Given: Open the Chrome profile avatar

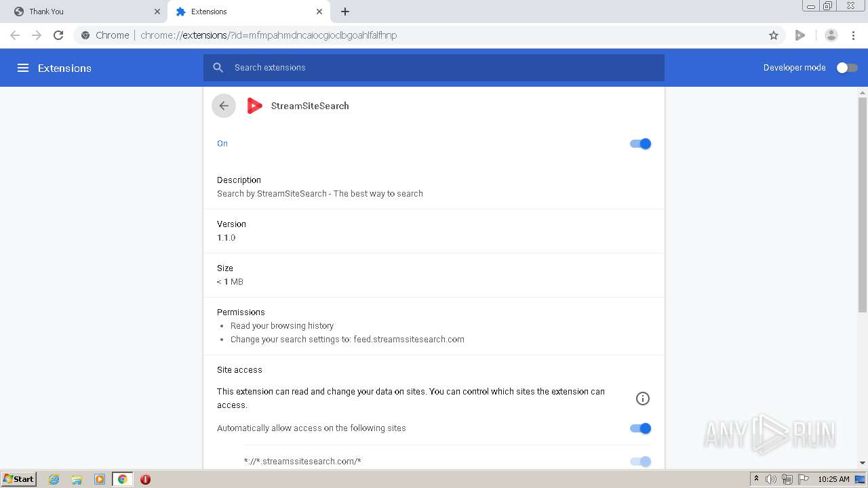Looking at the screenshot, I should pyautogui.click(x=831, y=35).
